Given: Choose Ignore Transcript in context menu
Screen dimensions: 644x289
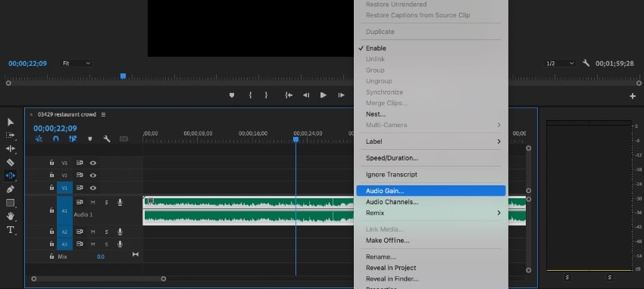Looking at the screenshot, I should (x=431, y=174).
